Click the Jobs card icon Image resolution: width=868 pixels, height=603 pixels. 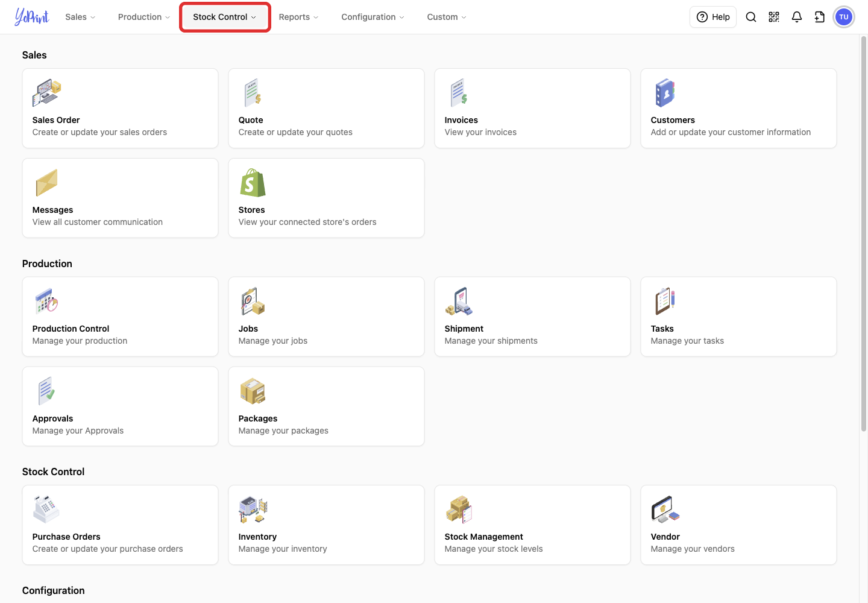point(253,301)
